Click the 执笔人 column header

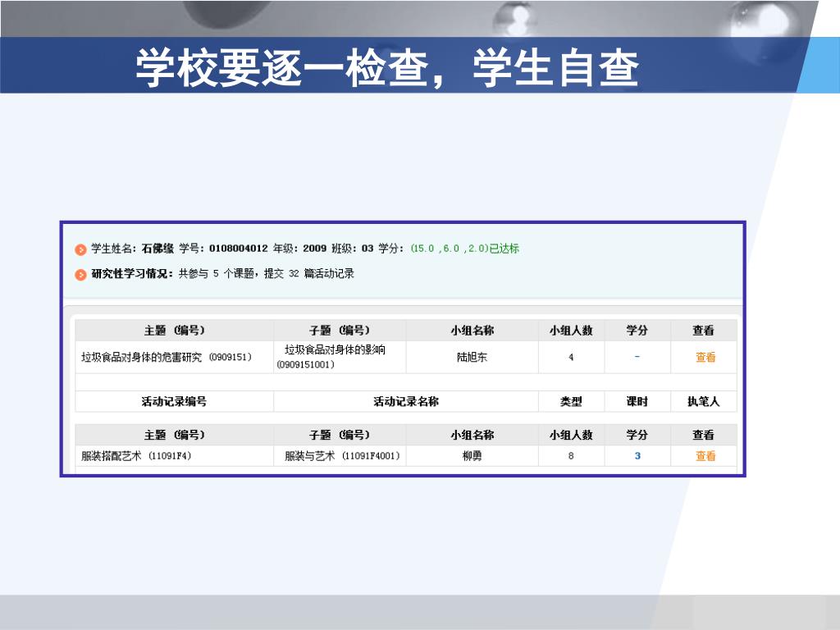703,401
